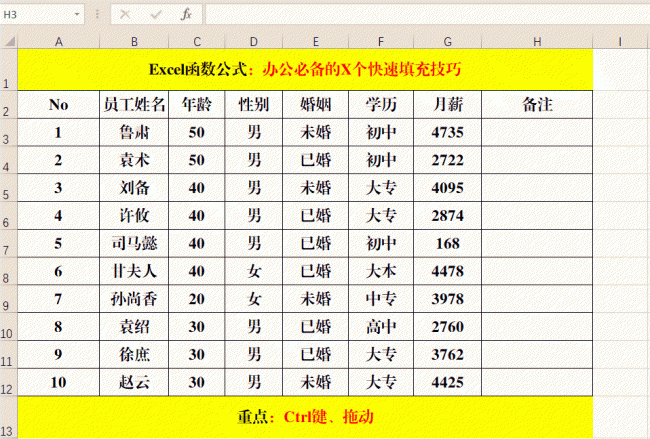This screenshot has height=439, width=650.
Task: Click the Select All corner triangle
Action: pos(9,41)
